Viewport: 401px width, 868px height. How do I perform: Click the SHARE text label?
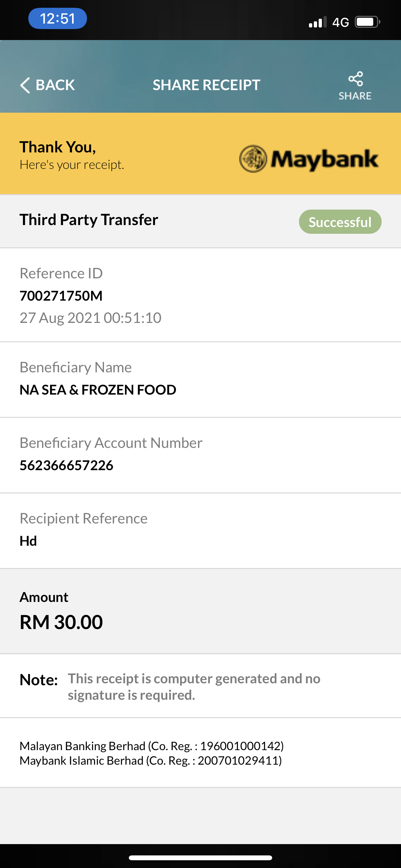(x=355, y=96)
